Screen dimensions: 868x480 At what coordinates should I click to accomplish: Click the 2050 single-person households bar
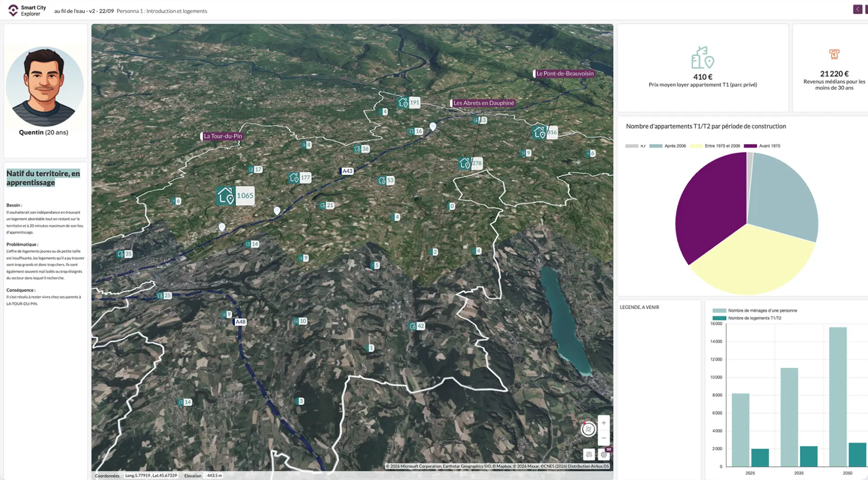coord(837,397)
